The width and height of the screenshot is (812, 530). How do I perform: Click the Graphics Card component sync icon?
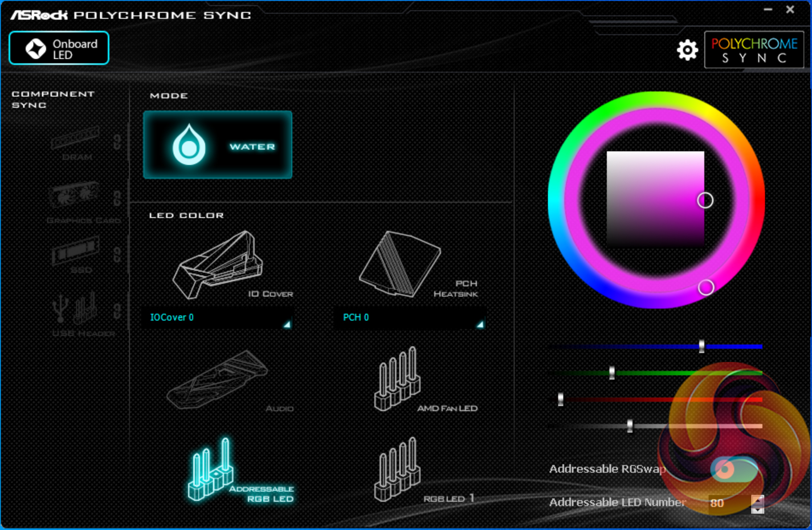pyautogui.click(x=75, y=195)
